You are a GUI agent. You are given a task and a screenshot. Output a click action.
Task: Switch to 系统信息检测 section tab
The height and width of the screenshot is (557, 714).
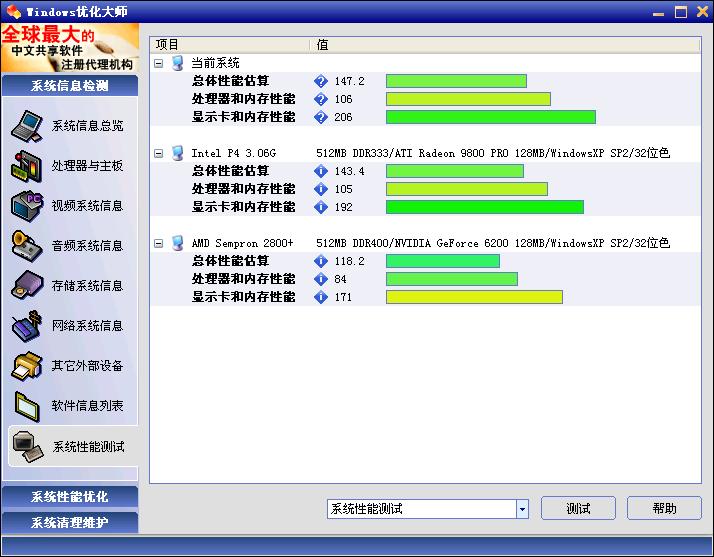pyautogui.click(x=70, y=86)
